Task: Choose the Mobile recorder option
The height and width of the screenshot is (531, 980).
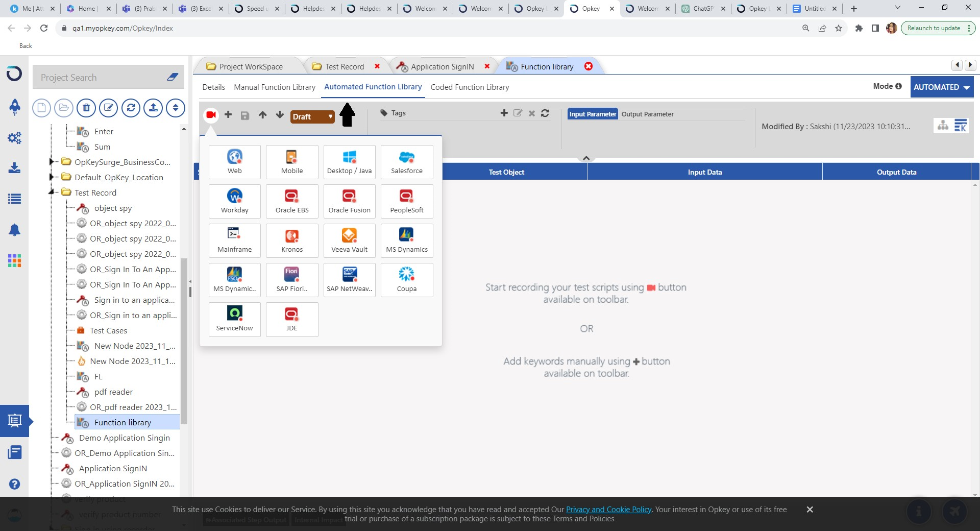Action: [x=292, y=162]
